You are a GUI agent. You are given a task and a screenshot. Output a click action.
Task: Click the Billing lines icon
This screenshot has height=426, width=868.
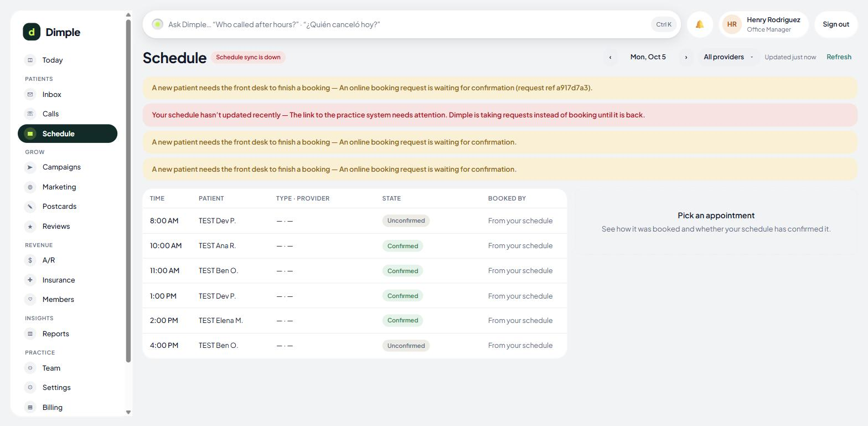tap(30, 408)
